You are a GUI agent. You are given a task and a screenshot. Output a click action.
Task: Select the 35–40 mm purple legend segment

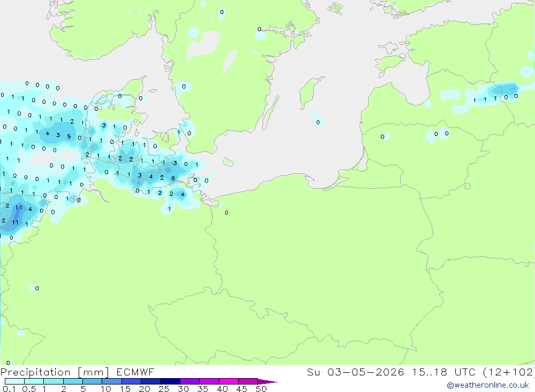point(209,381)
